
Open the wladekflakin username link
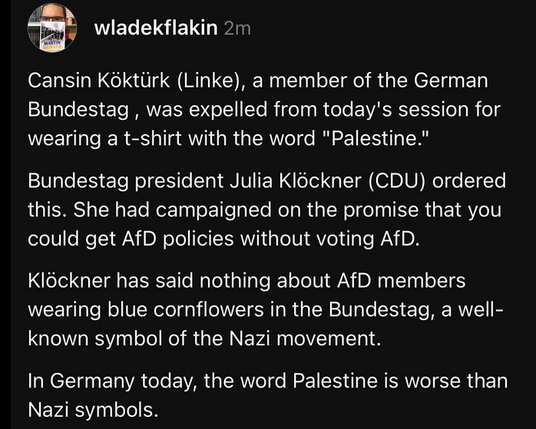point(156,28)
